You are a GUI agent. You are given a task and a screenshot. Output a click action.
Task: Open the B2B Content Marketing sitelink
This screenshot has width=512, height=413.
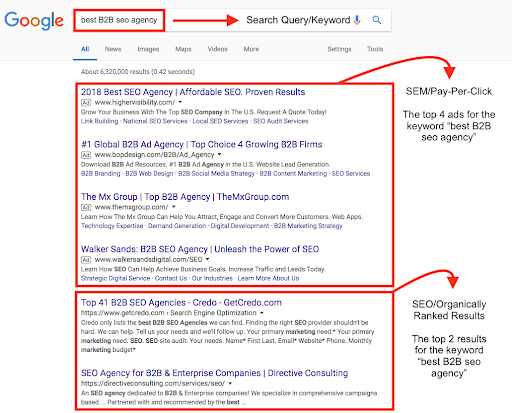tap(293, 173)
